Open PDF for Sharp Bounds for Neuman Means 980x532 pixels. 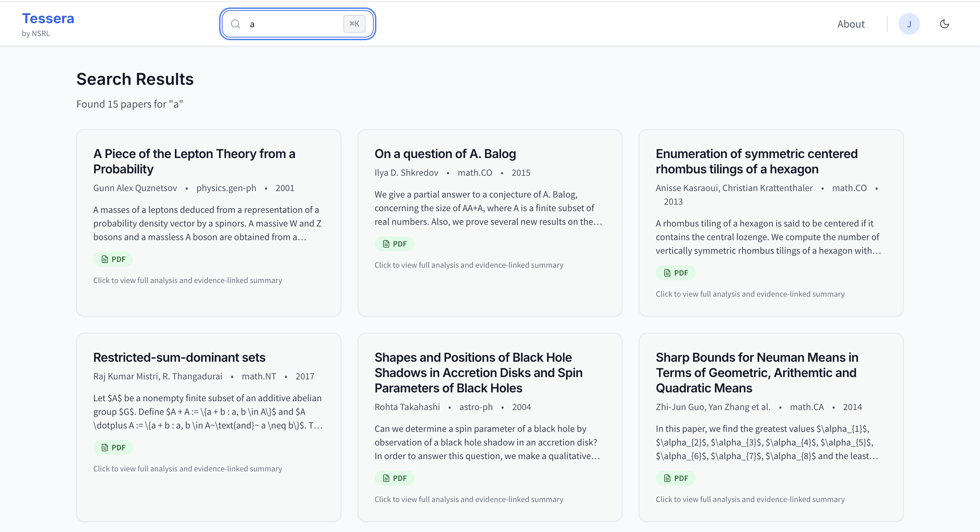tap(675, 478)
